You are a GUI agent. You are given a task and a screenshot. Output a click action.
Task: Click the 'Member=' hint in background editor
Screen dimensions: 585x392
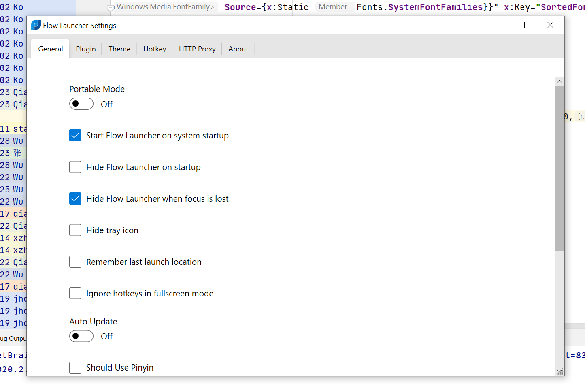[x=335, y=7]
